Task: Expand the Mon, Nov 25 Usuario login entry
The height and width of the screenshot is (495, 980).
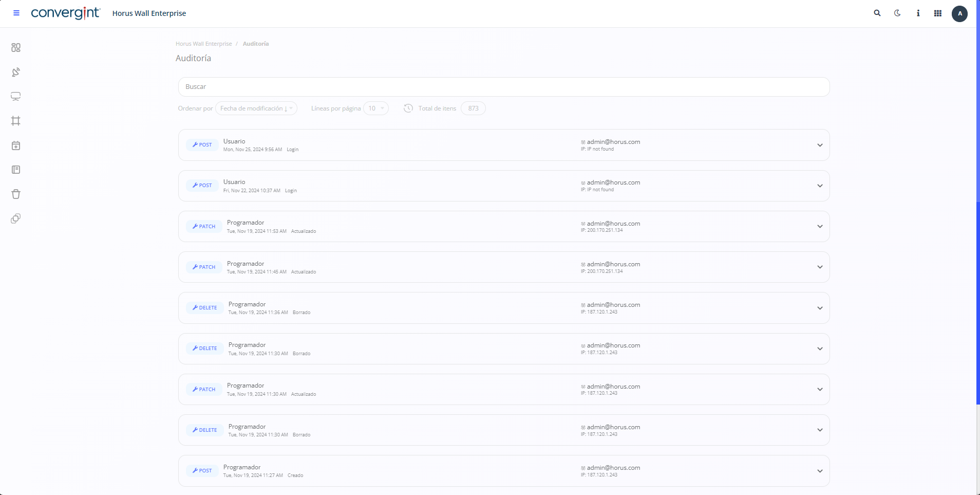Action: (x=820, y=145)
